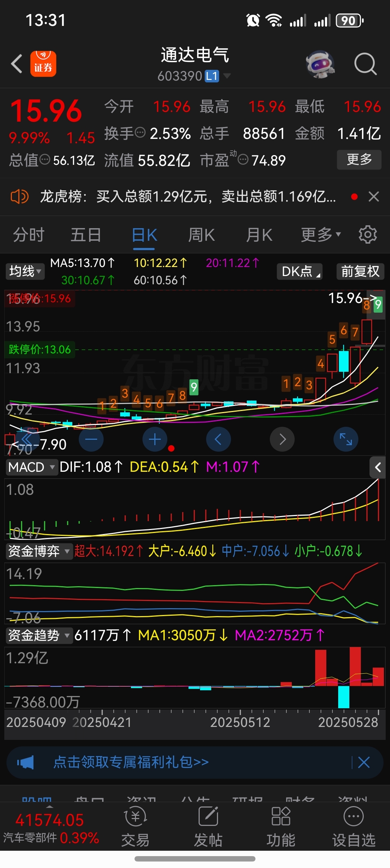Dismiss the 龙虎榜 news banner

374,196
